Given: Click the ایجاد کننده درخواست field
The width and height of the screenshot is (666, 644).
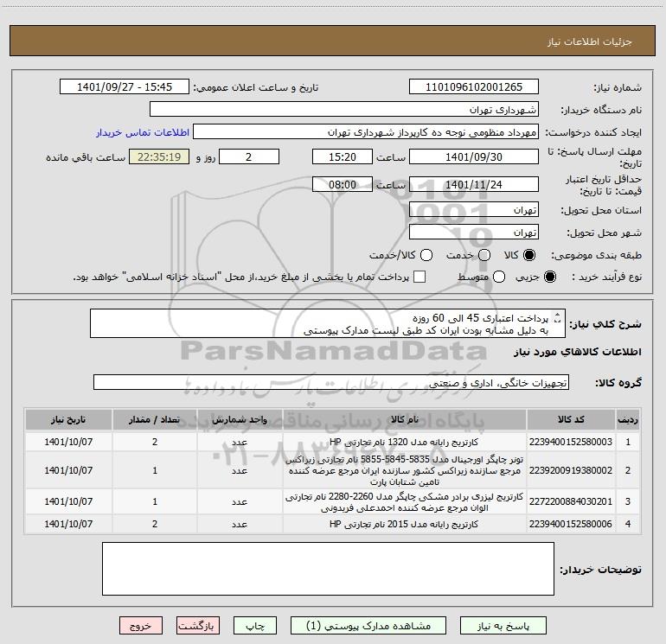Looking at the screenshot, I should (366, 132).
